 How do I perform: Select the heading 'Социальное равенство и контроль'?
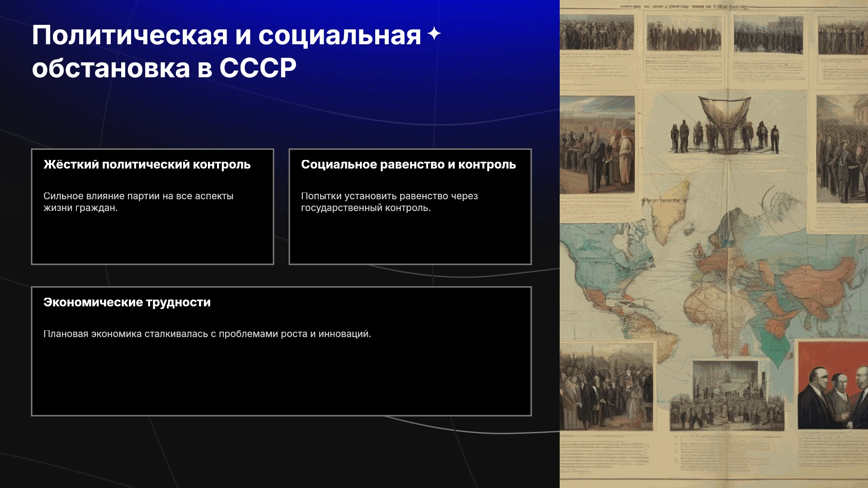pyautogui.click(x=408, y=164)
